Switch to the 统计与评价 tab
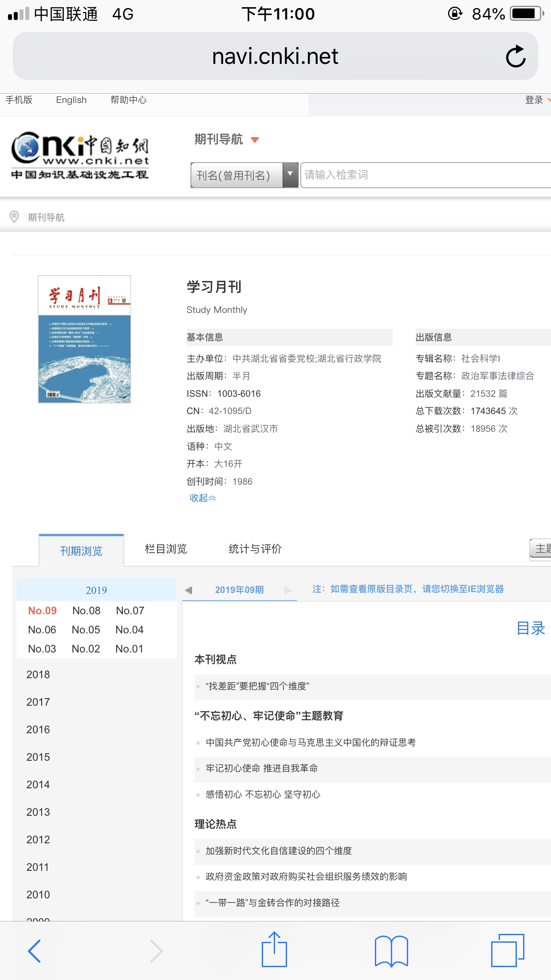 [x=255, y=549]
